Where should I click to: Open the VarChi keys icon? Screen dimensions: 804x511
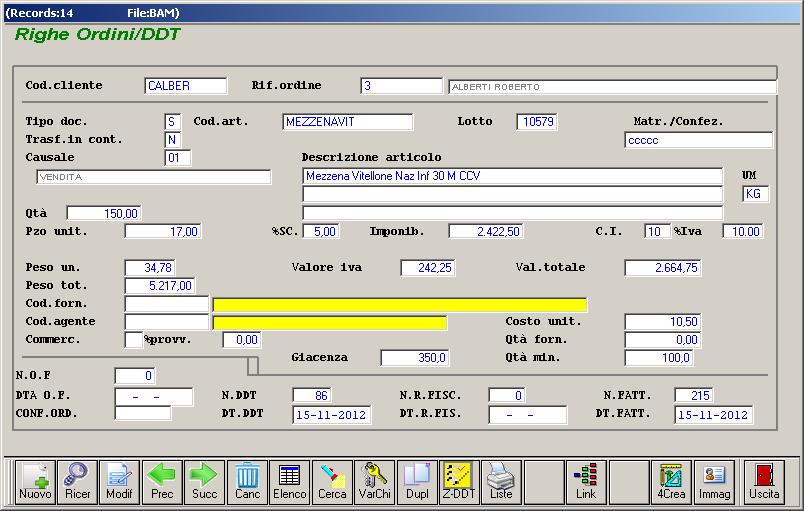(374, 482)
